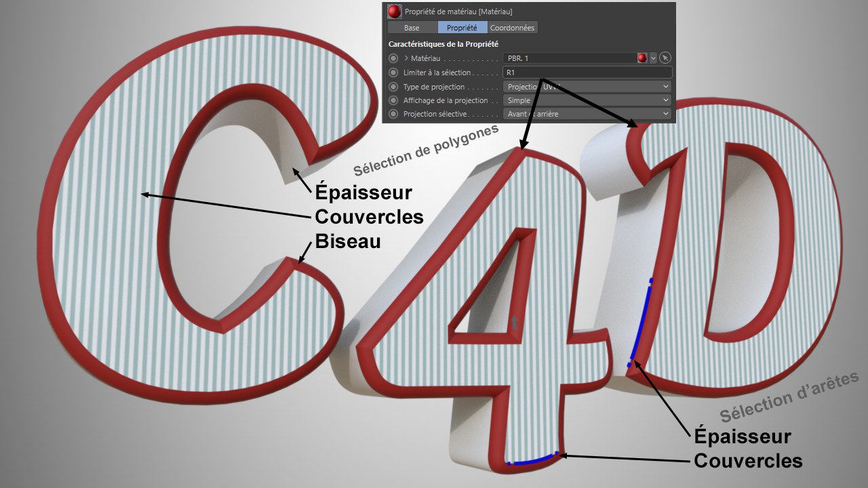The height and width of the screenshot is (488, 868).
Task: Switch to the Base tab
Action: click(412, 28)
